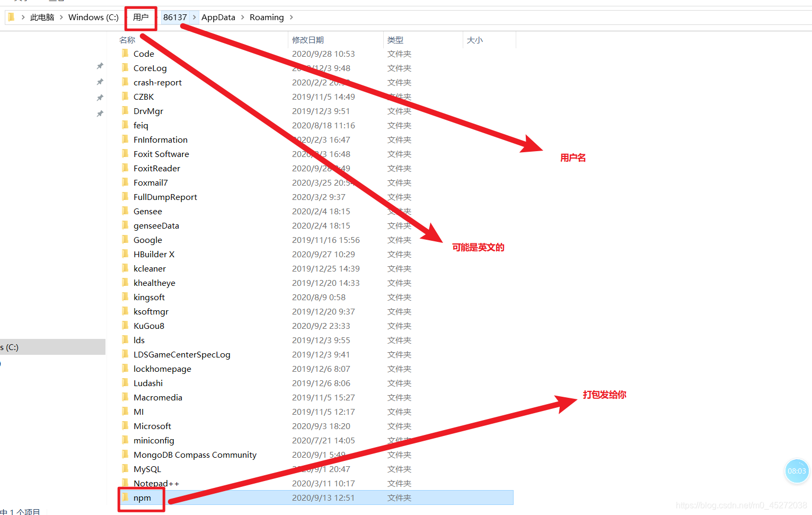The width and height of the screenshot is (812, 515).
Task: Click the blue 08:03 timer bubble
Action: point(797,471)
